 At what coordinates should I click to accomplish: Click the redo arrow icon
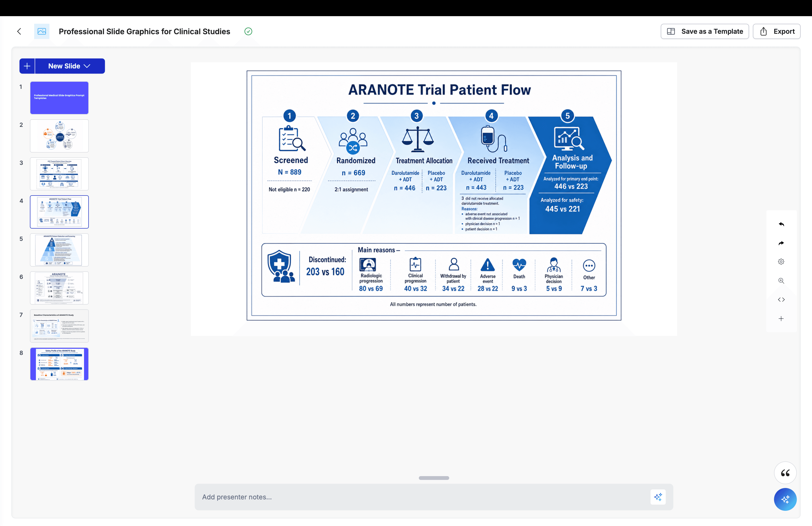pos(781,243)
